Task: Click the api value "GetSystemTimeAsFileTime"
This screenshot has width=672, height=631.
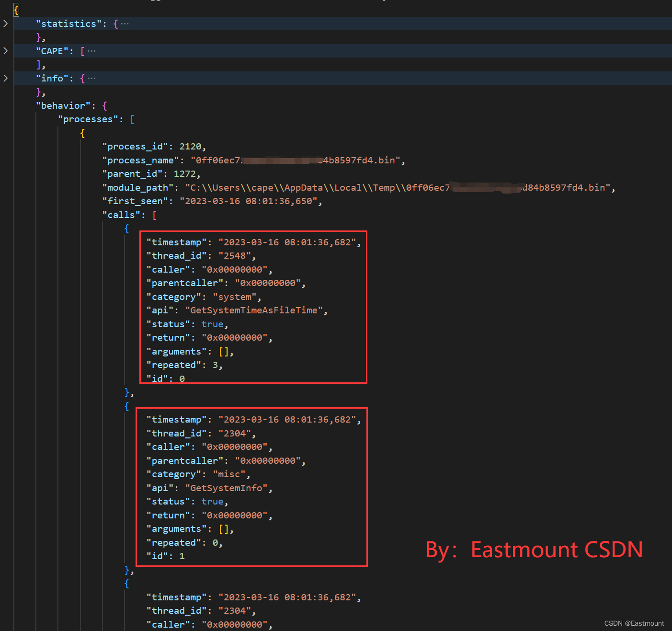Action: pos(254,310)
